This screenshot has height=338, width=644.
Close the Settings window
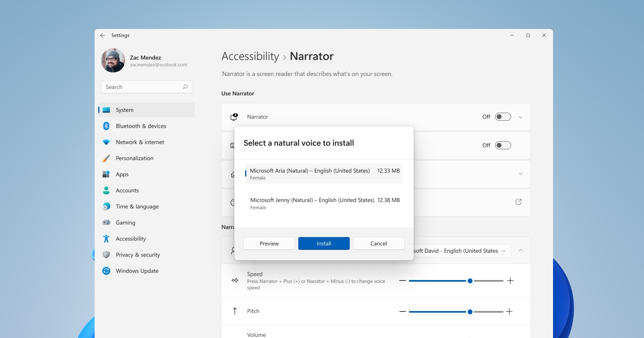[544, 35]
